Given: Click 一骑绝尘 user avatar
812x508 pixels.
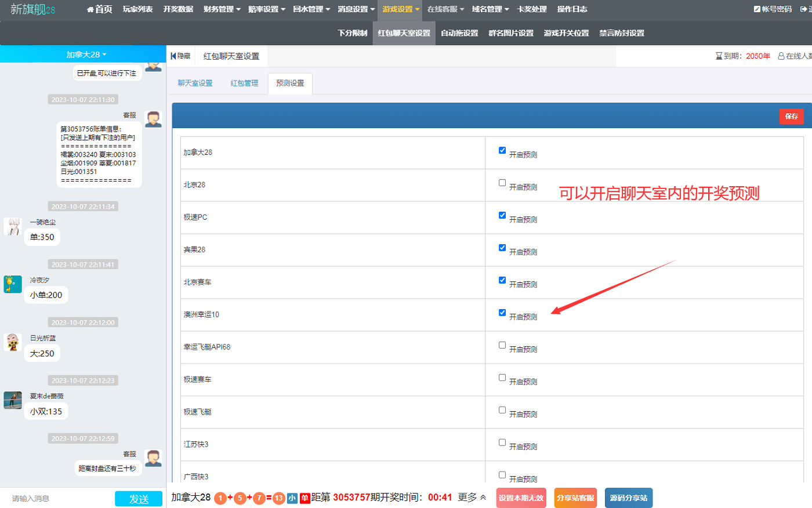Looking at the screenshot, I should pyautogui.click(x=13, y=226).
